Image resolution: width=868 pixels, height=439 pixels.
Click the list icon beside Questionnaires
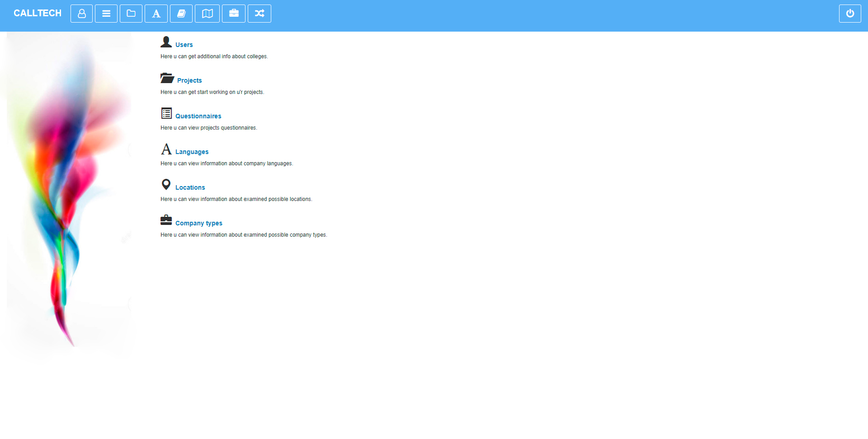[166, 113]
